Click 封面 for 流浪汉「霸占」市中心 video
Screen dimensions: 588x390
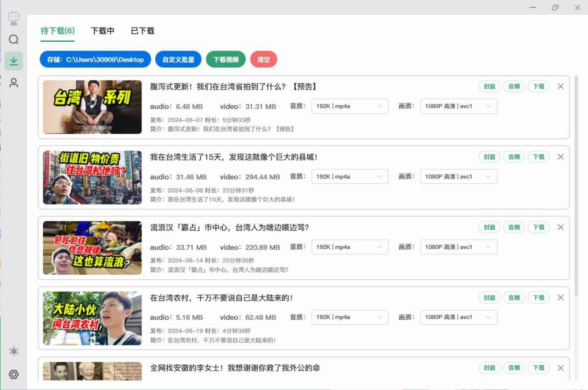point(490,227)
